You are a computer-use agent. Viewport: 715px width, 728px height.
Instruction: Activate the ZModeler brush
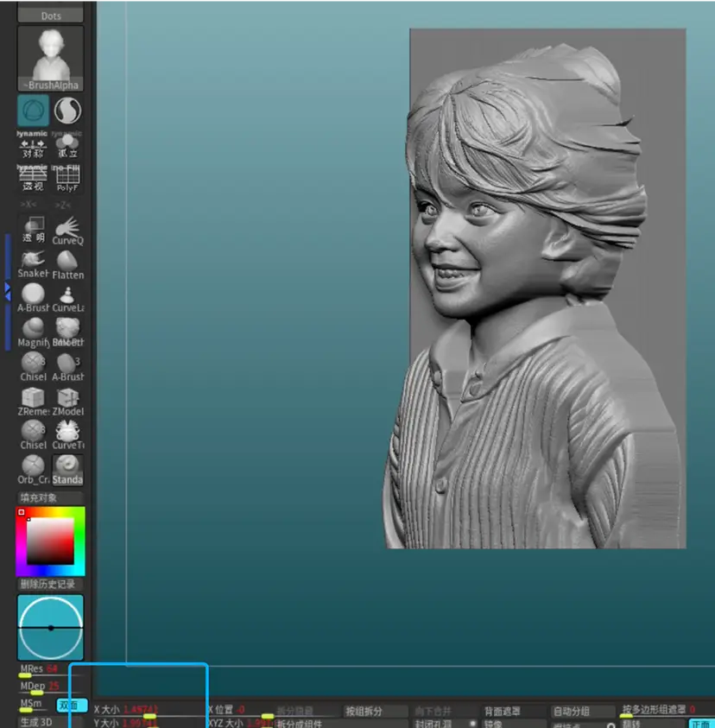click(x=67, y=400)
